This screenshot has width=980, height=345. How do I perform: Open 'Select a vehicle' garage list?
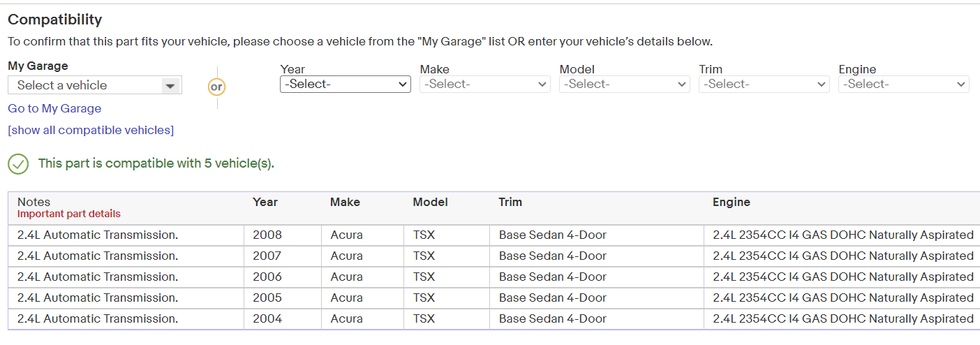[94, 85]
